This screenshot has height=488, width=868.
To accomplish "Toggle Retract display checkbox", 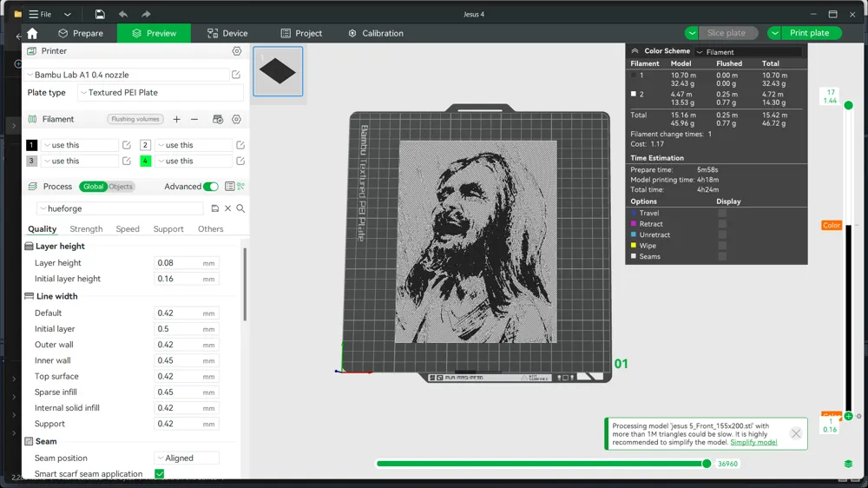I will coord(722,224).
